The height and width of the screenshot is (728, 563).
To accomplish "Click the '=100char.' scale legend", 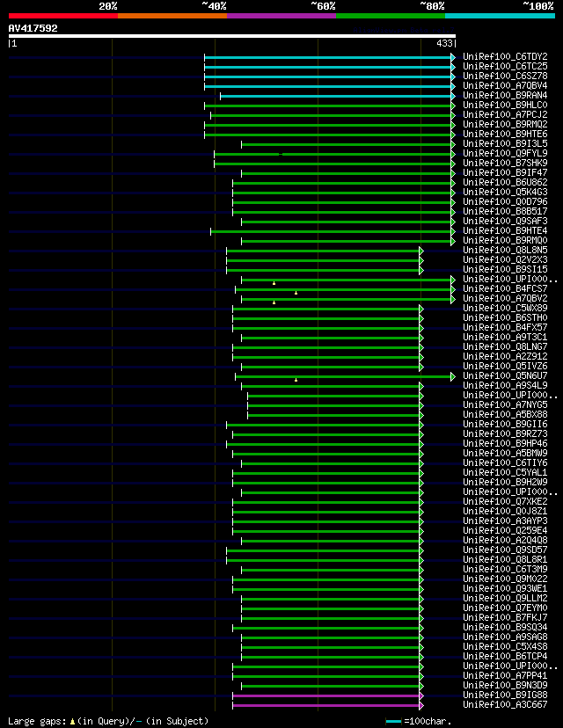I will click(428, 721).
